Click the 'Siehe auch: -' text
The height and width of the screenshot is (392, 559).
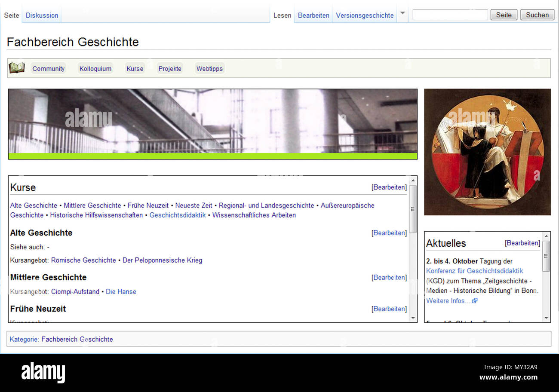click(30, 247)
